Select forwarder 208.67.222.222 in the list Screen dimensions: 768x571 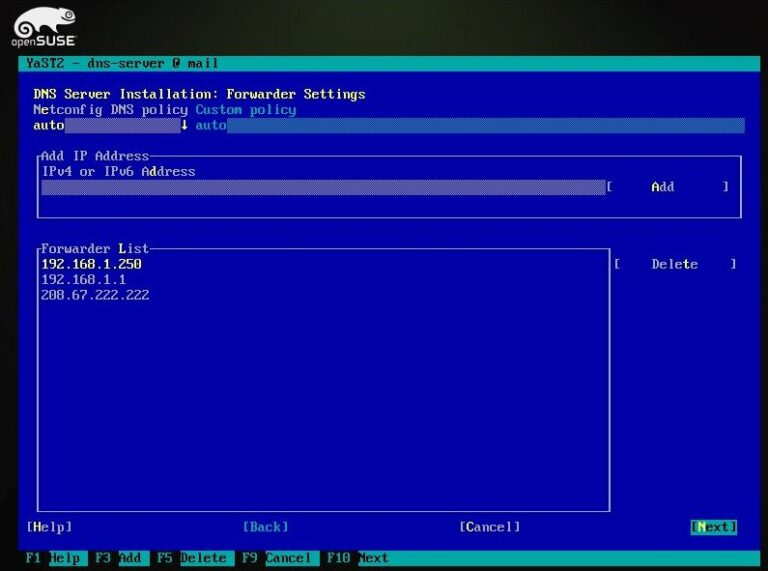tap(95, 295)
